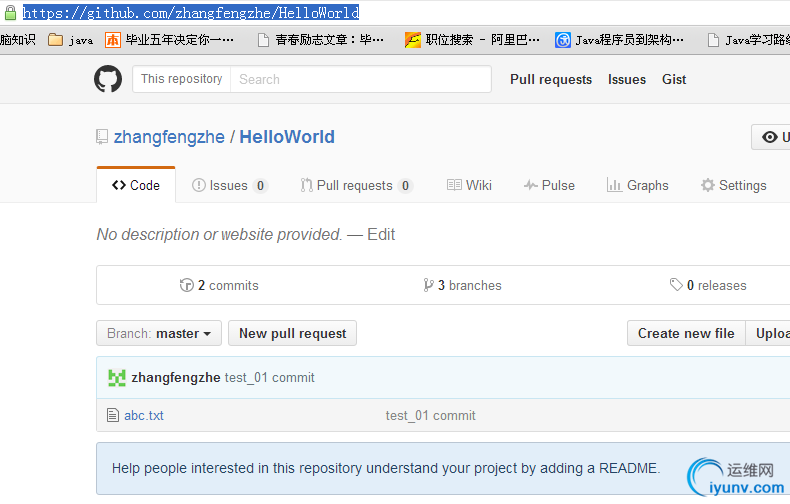Click the Create new file button
Screen dimensions: 790x504
(x=686, y=333)
